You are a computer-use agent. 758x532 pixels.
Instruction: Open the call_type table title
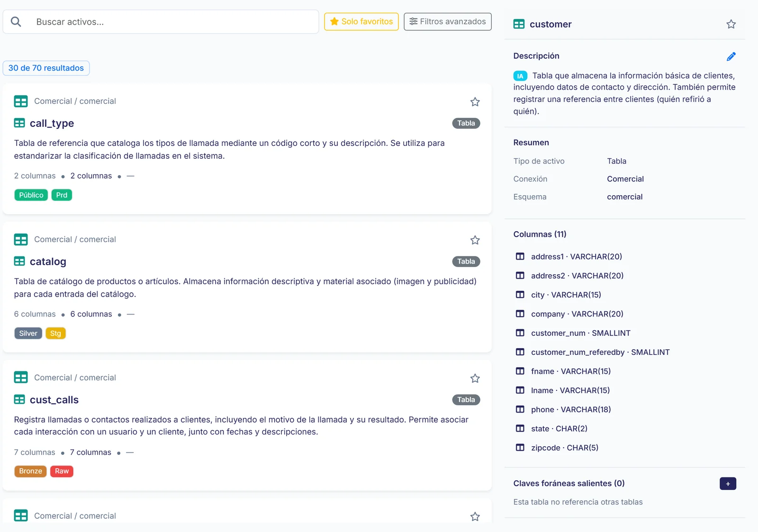point(52,123)
